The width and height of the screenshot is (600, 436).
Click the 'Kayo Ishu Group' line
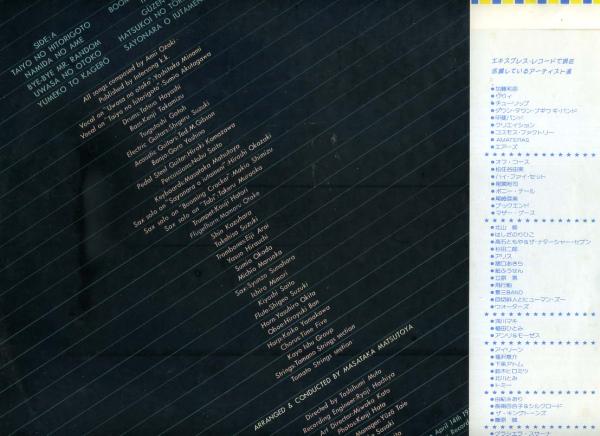(x=310, y=344)
